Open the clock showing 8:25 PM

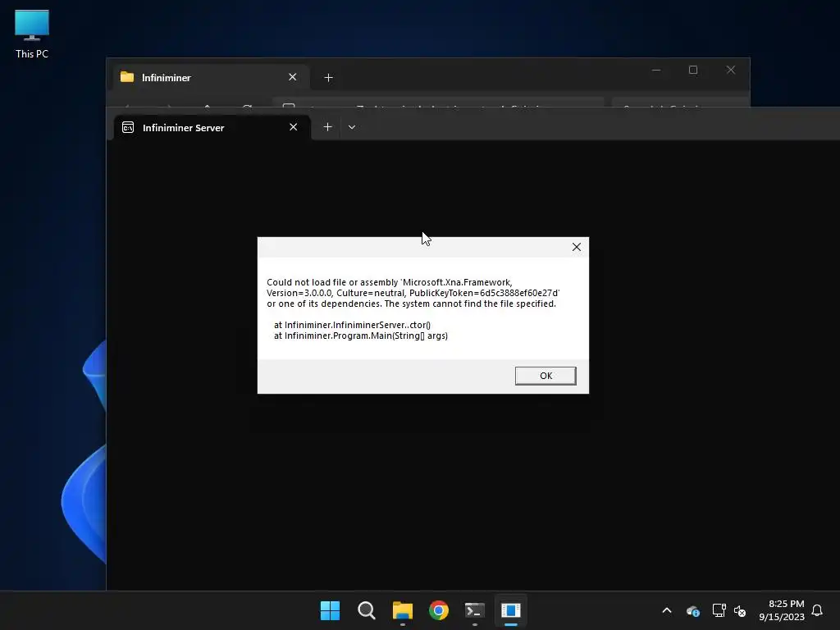click(782, 610)
